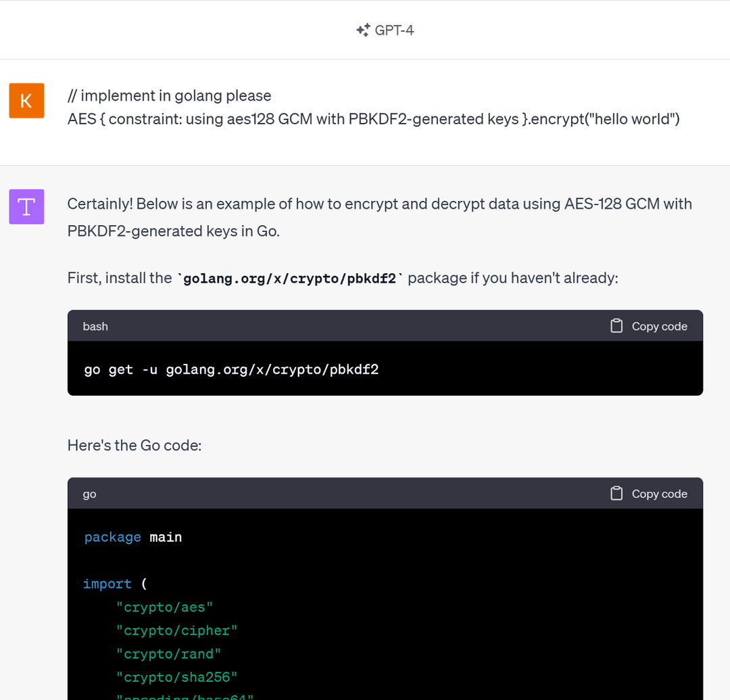The image size is (730, 700).
Task: Click the import keyword in code
Action: click(x=107, y=584)
